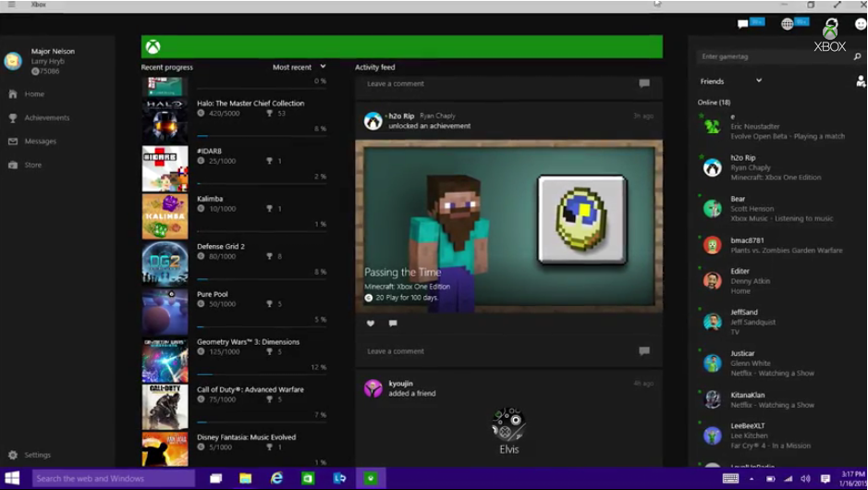Open kyoujin gamertag link in feed
This screenshot has width=868, height=490.
coord(400,383)
